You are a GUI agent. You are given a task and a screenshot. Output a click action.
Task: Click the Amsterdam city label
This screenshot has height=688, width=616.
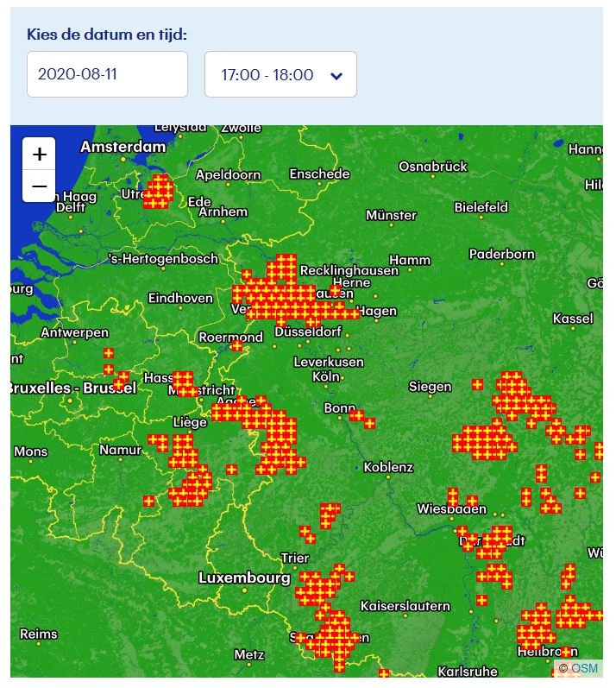click(x=123, y=147)
